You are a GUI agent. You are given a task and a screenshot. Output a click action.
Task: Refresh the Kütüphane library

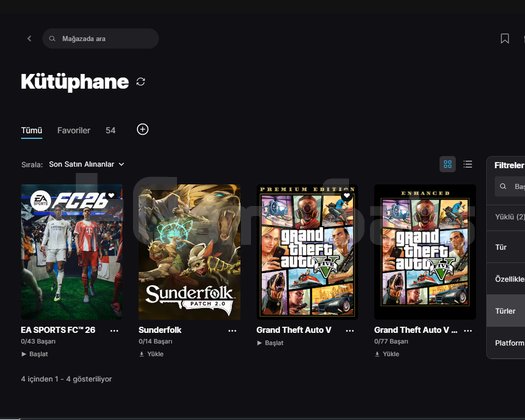[141, 81]
